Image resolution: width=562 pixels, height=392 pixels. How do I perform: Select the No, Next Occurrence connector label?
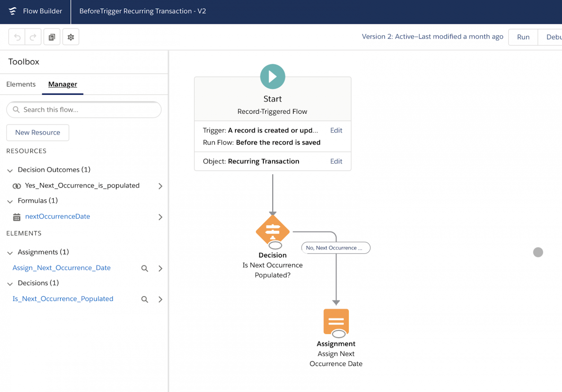336,248
